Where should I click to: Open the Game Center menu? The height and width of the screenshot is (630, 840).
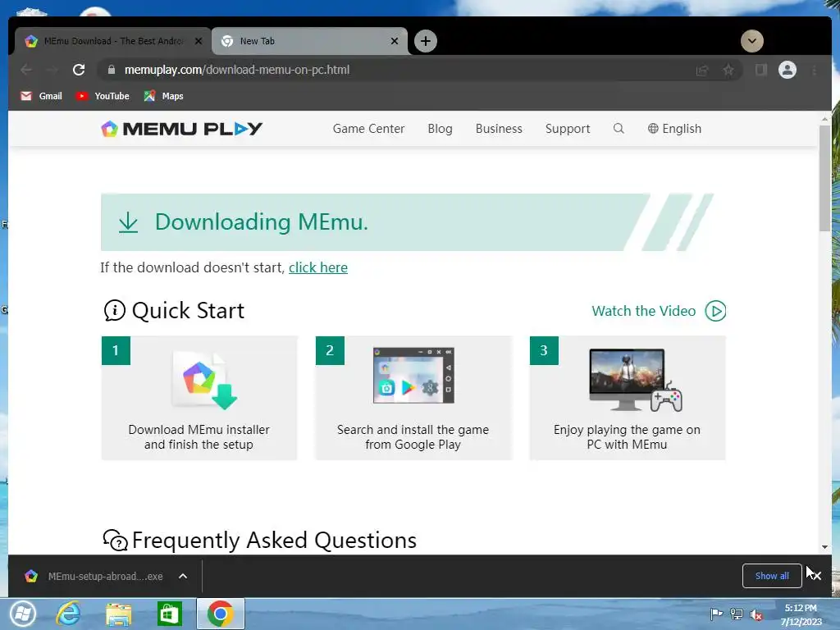click(368, 129)
